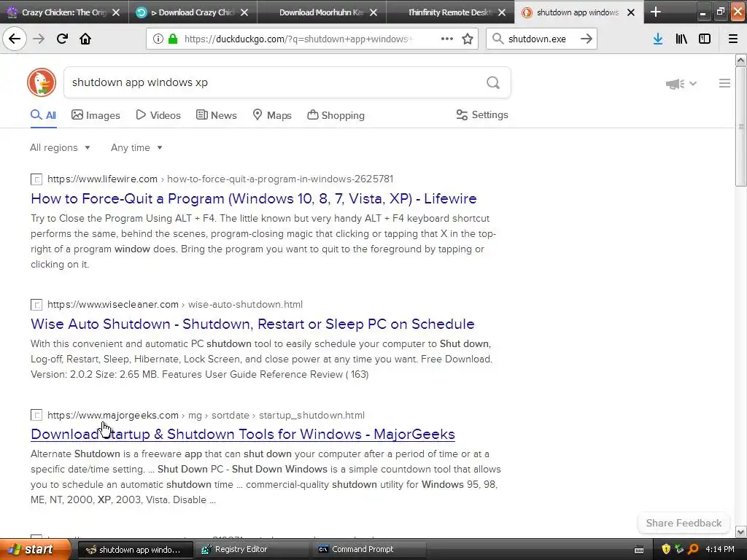Screen dimensions: 747x560
Task: Click the shield tray icon
Action: click(x=666, y=549)
